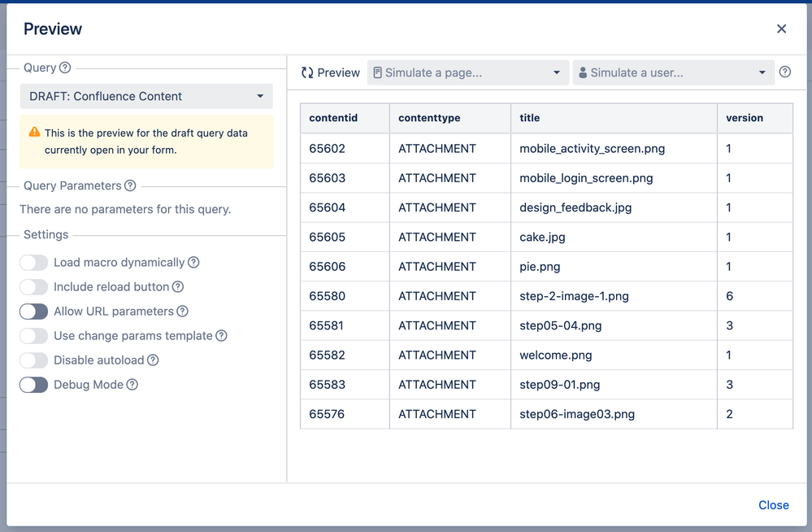The height and width of the screenshot is (532, 812).
Task: Click contentid 65581 cell
Action: pyautogui.click(x=345, y=326)
